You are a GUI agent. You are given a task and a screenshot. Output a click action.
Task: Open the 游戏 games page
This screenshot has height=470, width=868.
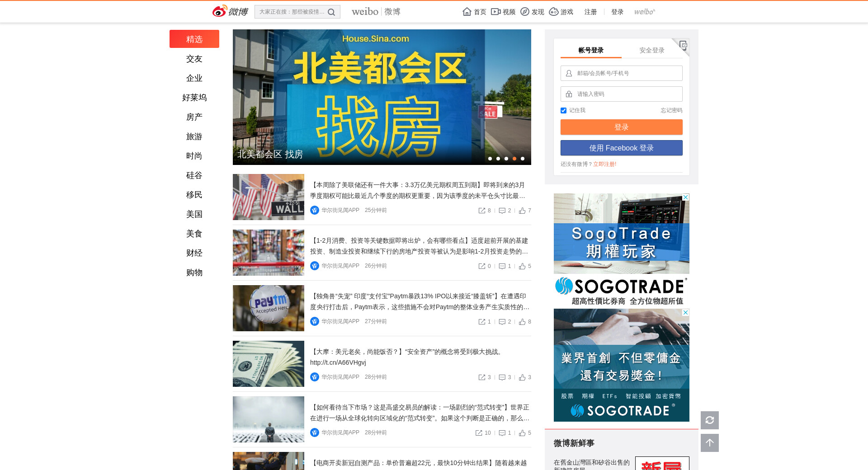pyautogui.click(x=561, y=12)
